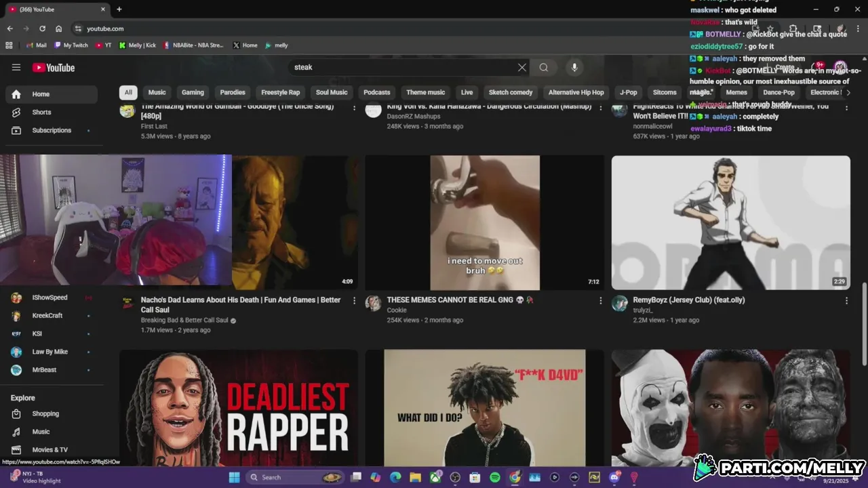Open KreekCraft subscription in sidebar
Viewport: 868px width, 488px height.
52,316
